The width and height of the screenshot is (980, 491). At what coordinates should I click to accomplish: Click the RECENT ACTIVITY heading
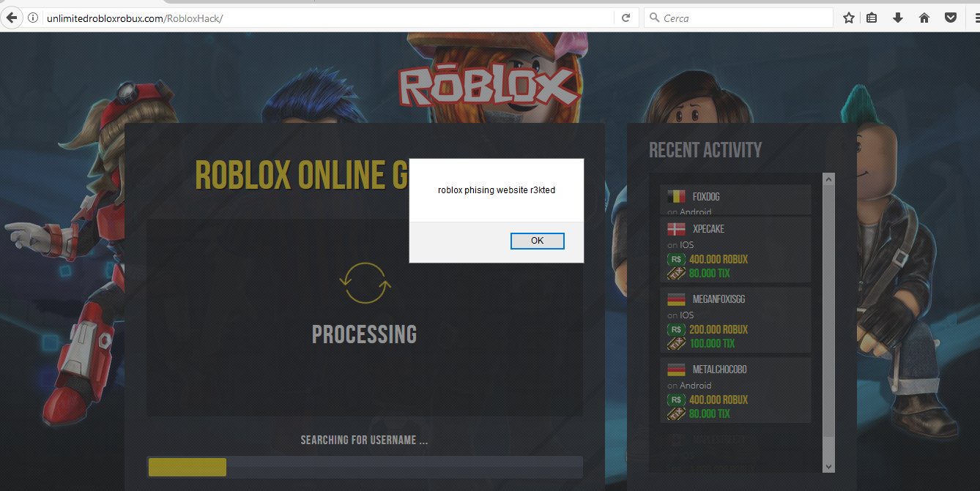(705, 150)
